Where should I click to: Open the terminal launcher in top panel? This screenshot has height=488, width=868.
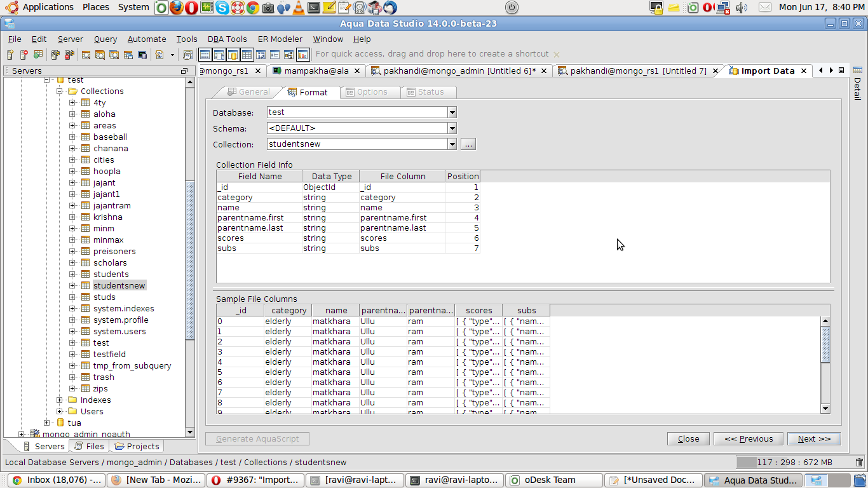pyautogui.click(x=314, y=8)
